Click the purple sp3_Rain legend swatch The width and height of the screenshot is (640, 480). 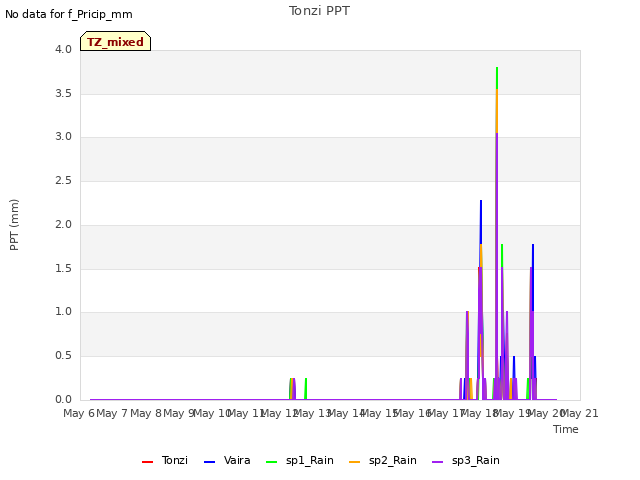438,462
